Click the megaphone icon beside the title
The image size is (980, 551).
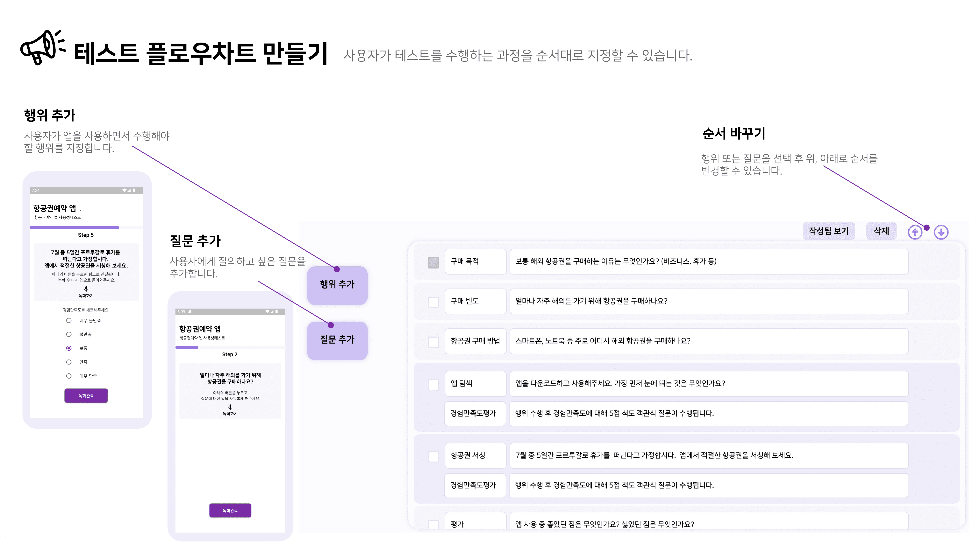[x=43, y=47]
